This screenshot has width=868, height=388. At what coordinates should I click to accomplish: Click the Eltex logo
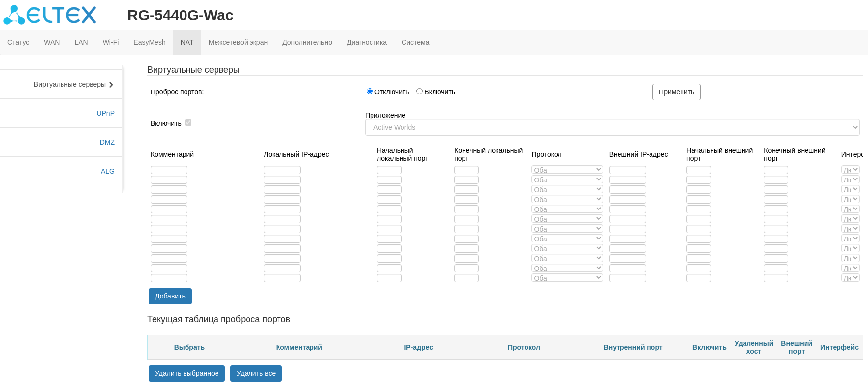click(x=50, y=15)
